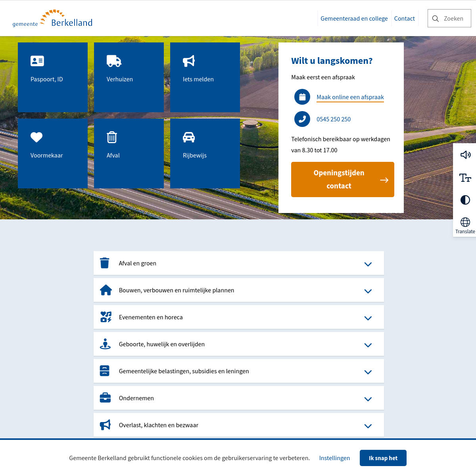Click the Afval en groen row label

138,263
